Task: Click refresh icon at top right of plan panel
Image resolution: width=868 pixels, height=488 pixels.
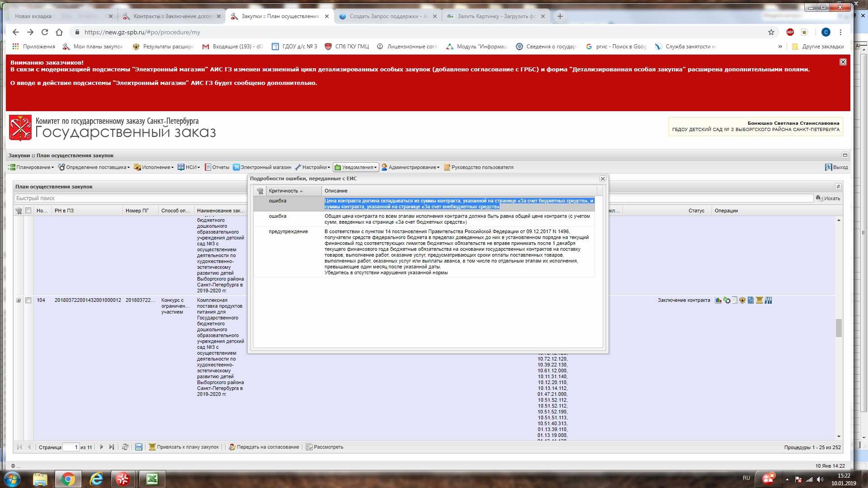Action: 838,187
